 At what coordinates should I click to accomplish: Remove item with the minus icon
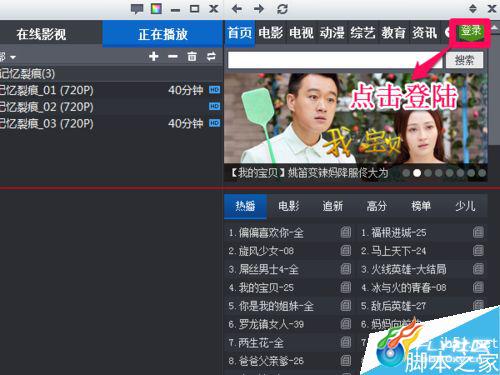click(x=173, y=56)
